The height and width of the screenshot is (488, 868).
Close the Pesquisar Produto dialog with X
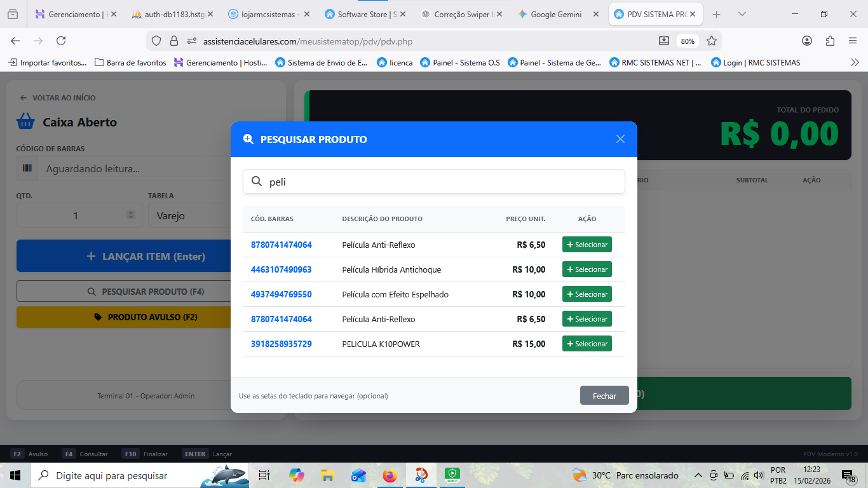pyautogui.click(x=620, y=139)
